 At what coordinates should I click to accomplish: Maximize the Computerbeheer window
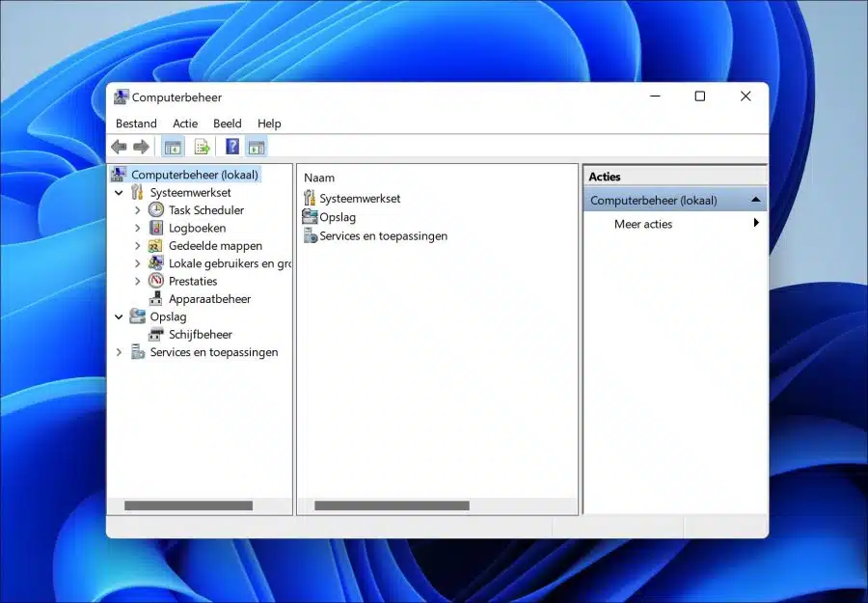[700, 96]
